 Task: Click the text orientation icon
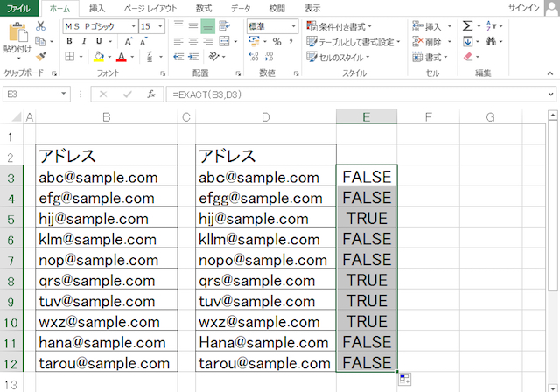tap(213, 56)
